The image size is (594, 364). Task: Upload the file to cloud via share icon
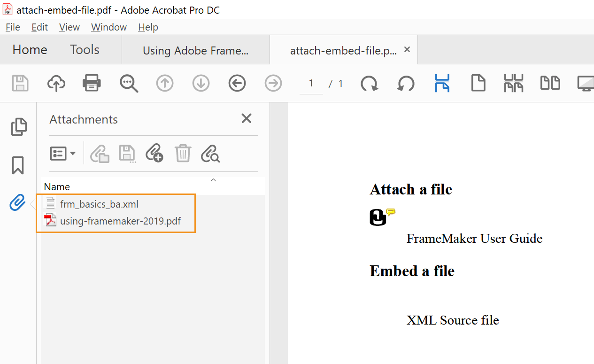(x=56, y=83)
